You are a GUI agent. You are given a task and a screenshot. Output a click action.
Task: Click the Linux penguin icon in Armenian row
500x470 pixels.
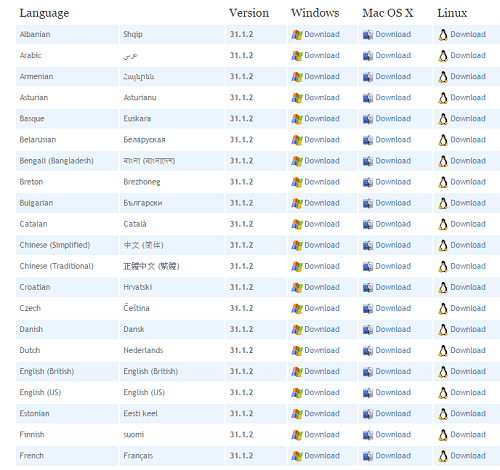[x=443, y=77]
